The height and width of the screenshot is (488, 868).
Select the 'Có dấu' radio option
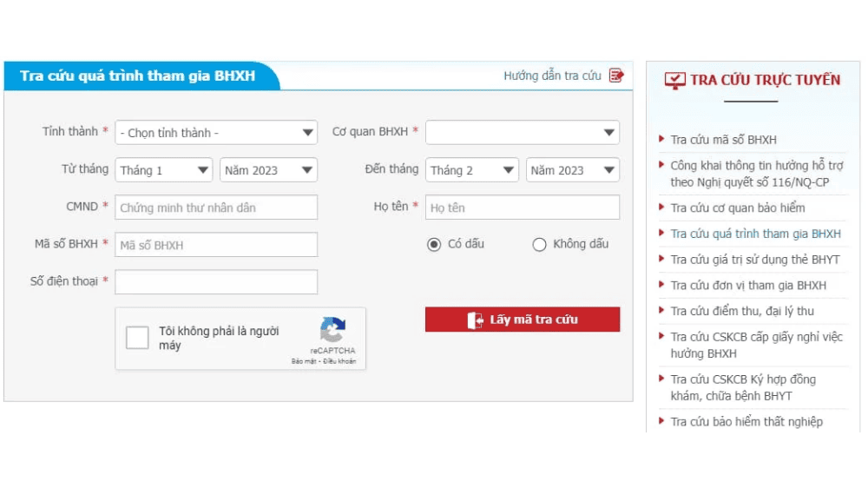pos(434,245)
